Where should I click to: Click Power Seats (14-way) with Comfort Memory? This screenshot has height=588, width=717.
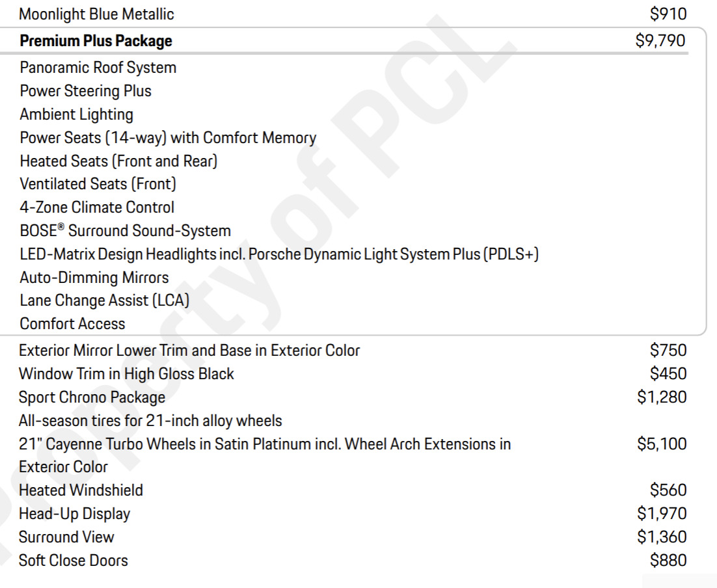click(x=168, y=138)
